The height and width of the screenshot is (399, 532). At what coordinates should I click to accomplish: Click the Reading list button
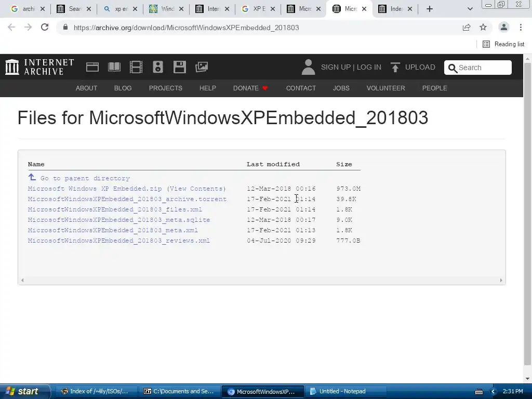503,44
